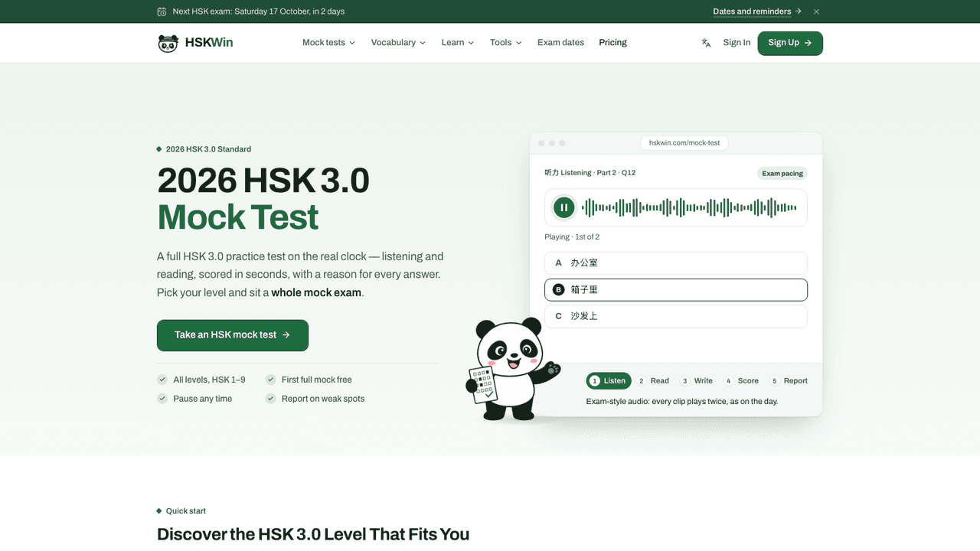Click the Exam-style audio description text
Viewport: 980px width, 551px height.
coord(682,402)
